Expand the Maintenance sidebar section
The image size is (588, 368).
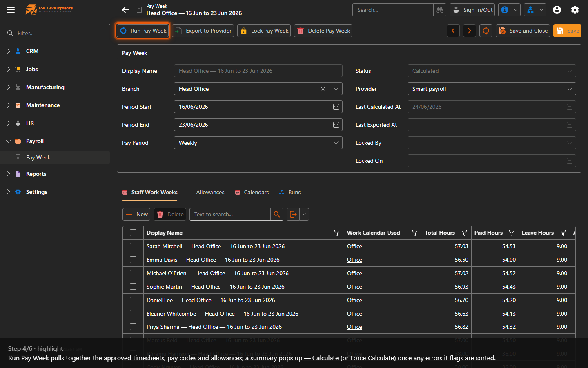[x=8, y=105]
